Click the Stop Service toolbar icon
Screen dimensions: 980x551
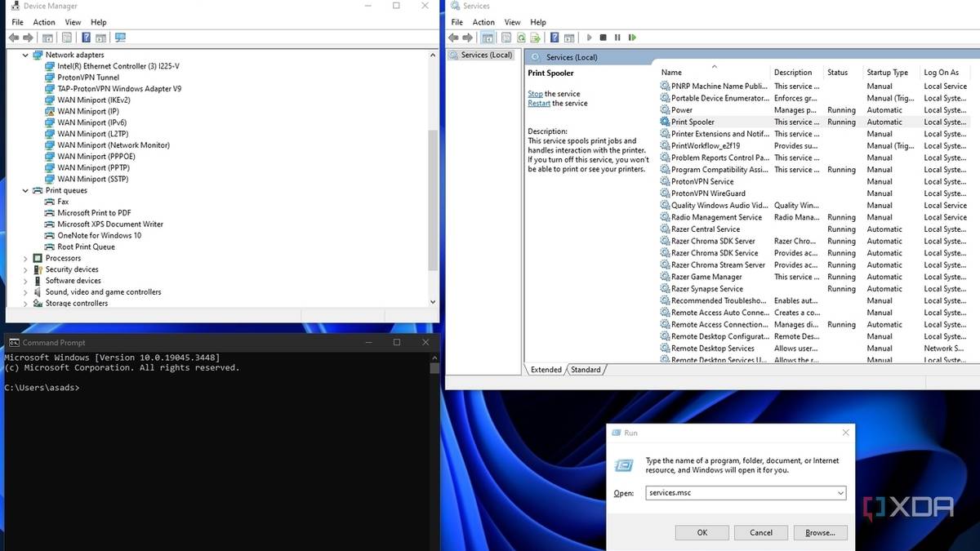604,38
